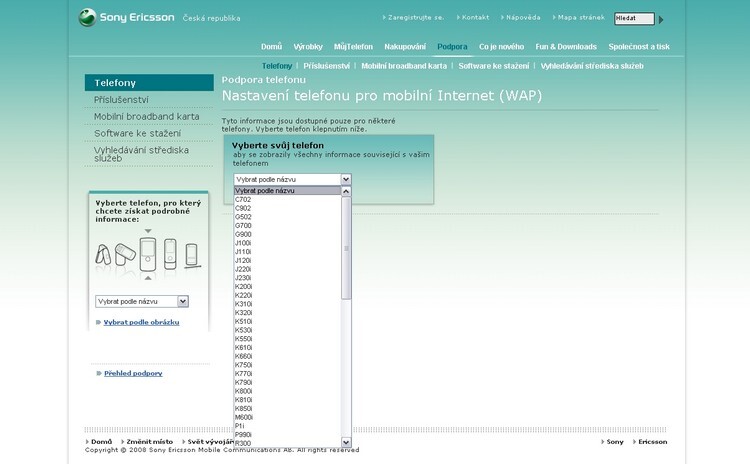Open Software ke stažení sub-navigation tab
This screenshot has width=750, height=464.
(x=494, y=66)
